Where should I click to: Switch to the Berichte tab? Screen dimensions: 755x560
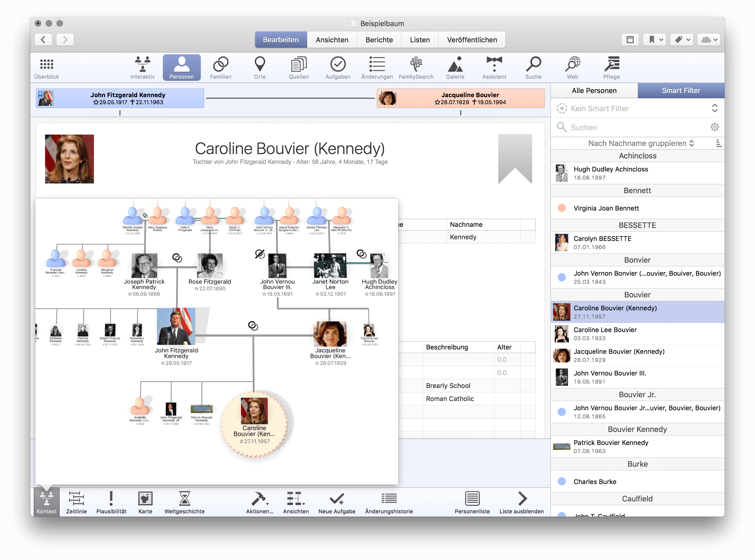379,40
